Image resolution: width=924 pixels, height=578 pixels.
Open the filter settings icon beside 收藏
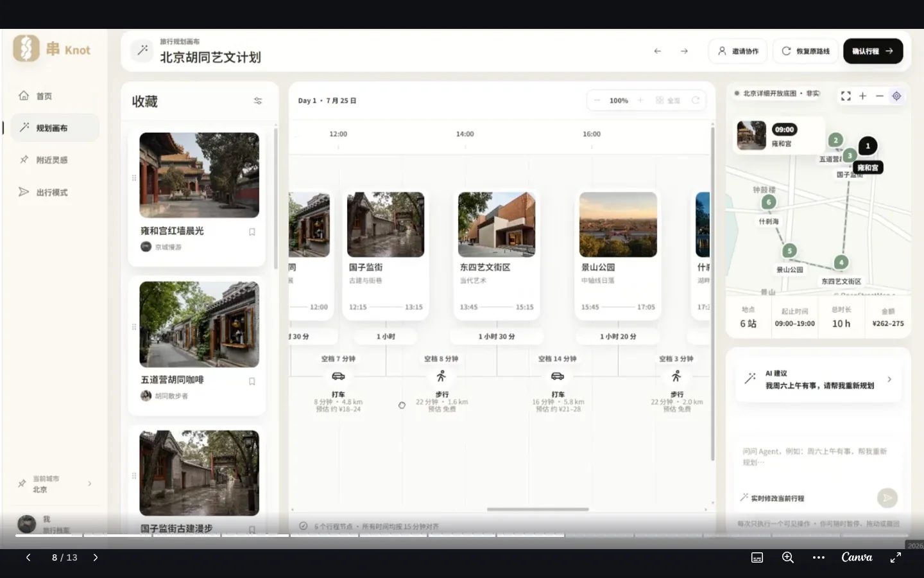(258, 101)
